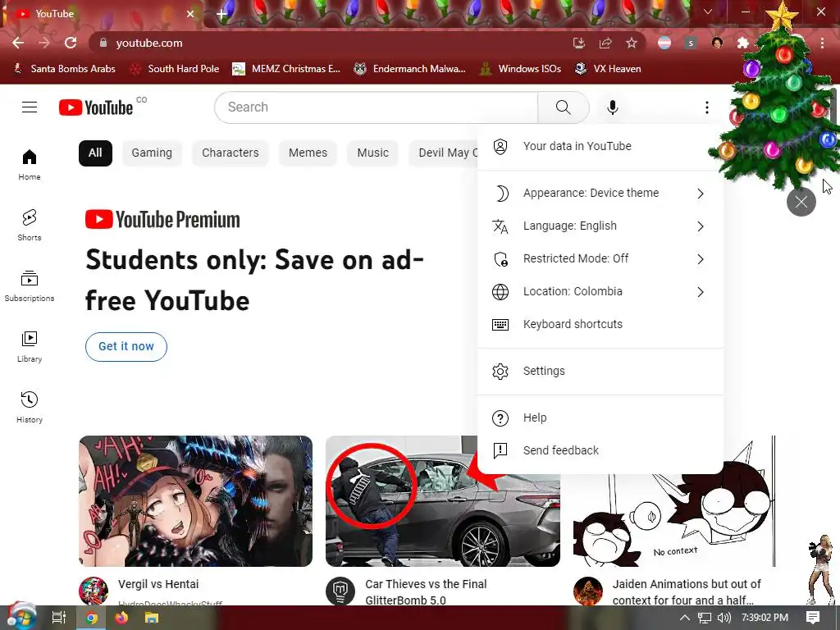
Task: Open the tab search dropdown arrow
Action: tap(708, 11)
